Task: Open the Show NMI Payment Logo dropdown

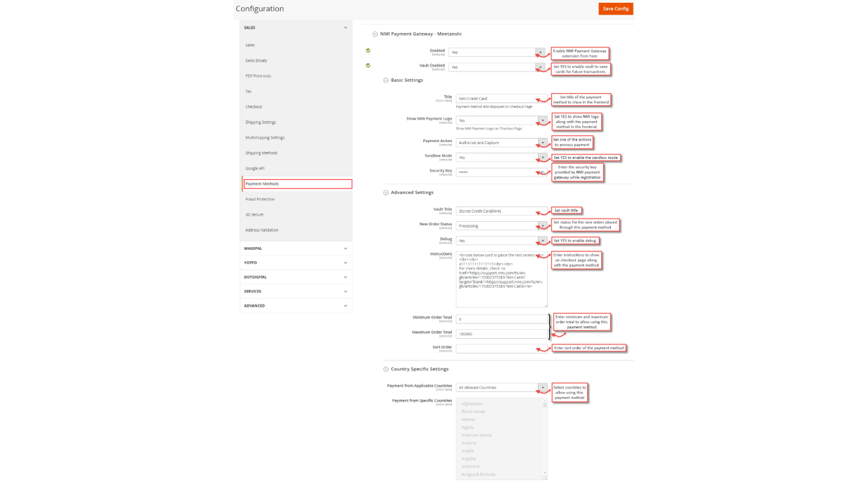Action: click(x=502, y=120)
